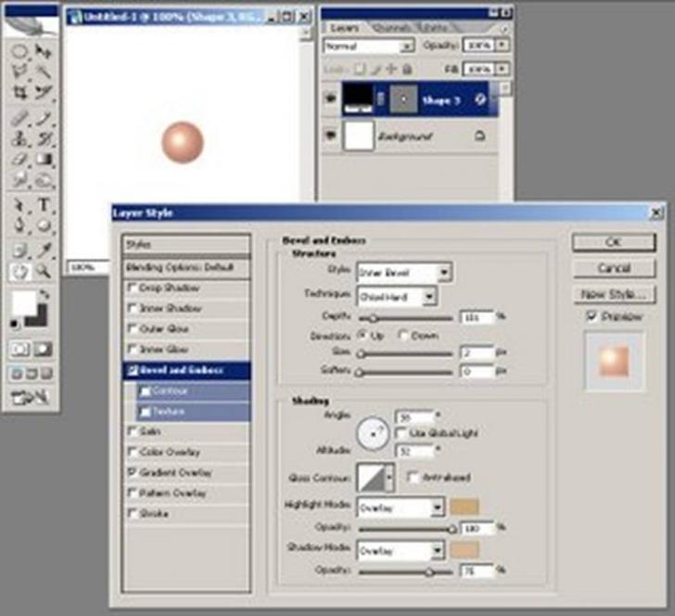675x616 pixels.
Task: Enable the Outer Glow effect checkbox
Action: [133, 328]
